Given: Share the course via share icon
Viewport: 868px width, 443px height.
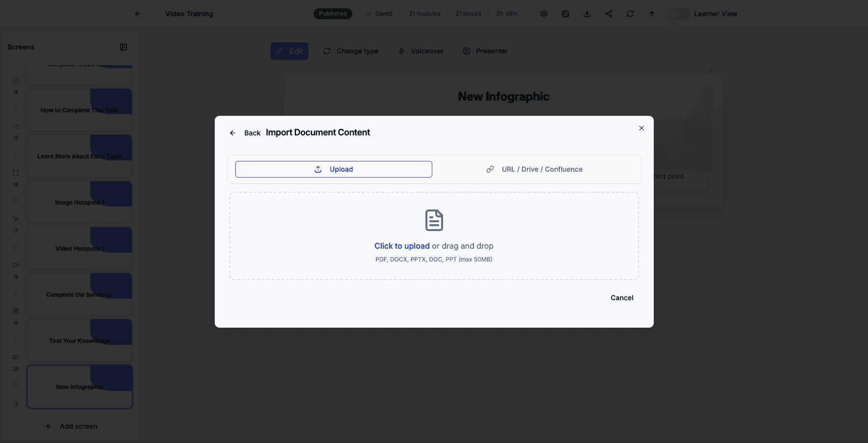Looking at the screenshot, I should tap(608, 13).
